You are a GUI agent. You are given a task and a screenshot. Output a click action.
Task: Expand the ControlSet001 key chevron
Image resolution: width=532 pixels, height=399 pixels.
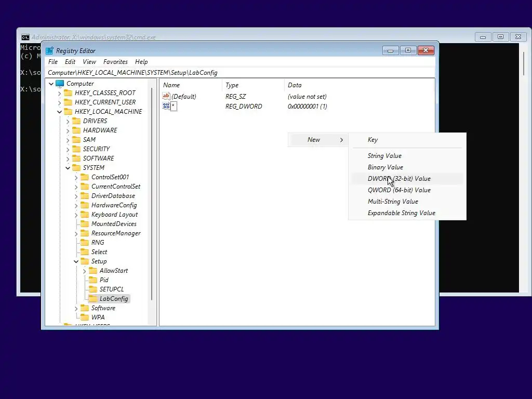point(76,177)
